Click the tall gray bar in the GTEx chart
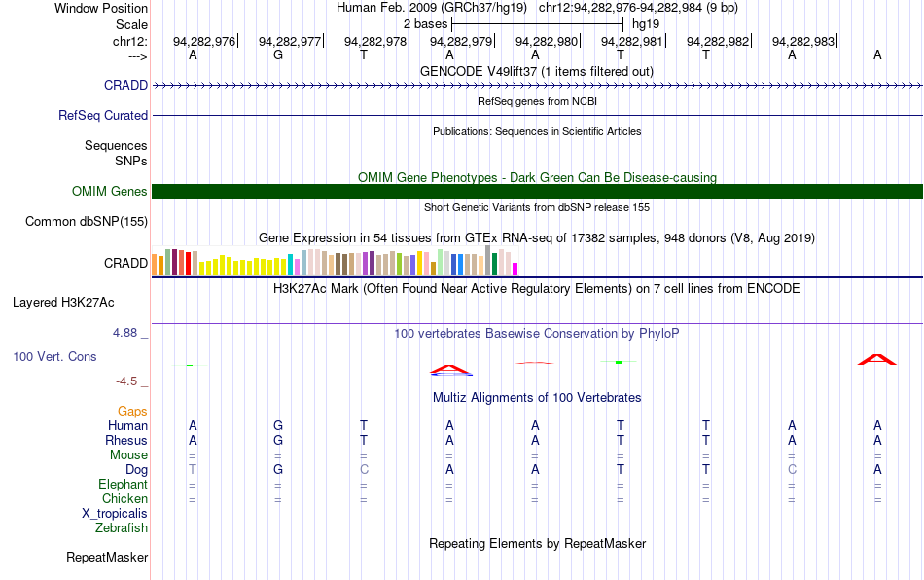 pos(487,260)
